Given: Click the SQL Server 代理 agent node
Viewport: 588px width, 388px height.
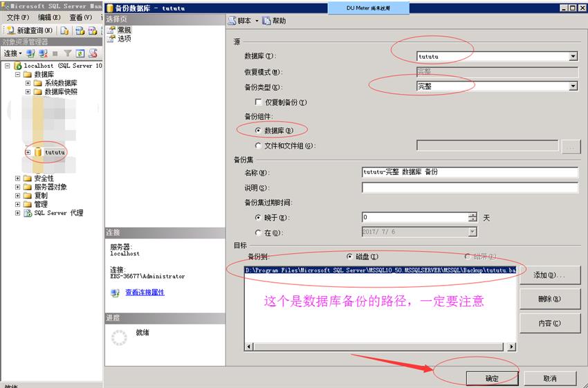Looking at the screenshot, I should coord(58,213).
